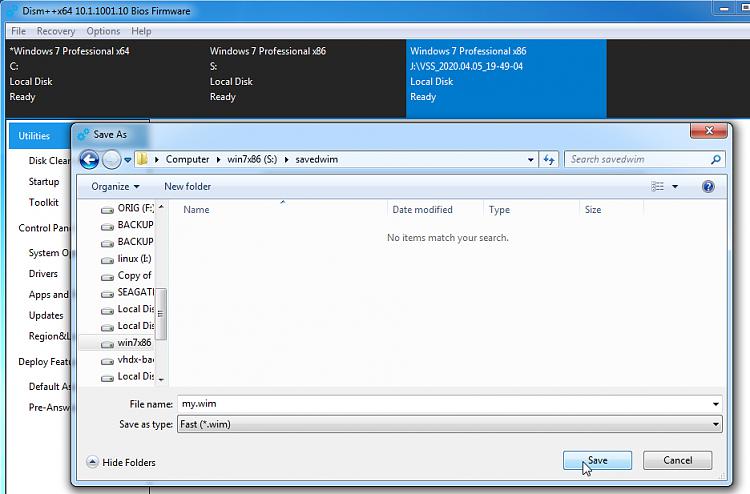Screen dimensions: 750x494
Task: Open the File name dropdown arrow
Action: click(x=716, y=404)
